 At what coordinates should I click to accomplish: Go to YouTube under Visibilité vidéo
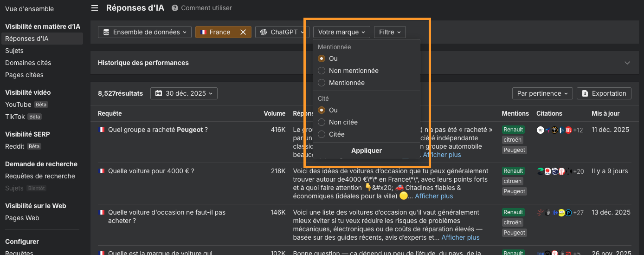coord(18,105)
